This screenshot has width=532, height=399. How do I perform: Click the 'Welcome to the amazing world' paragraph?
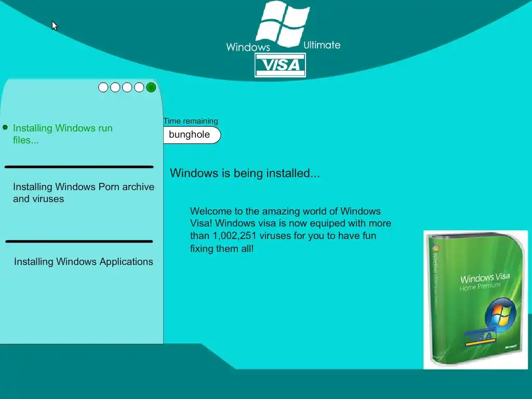290,230
